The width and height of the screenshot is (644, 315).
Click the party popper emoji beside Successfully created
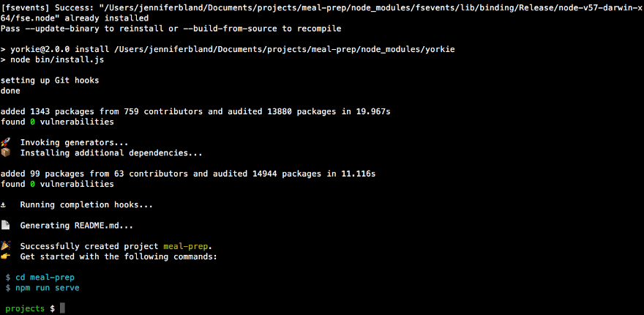(5, 246)
